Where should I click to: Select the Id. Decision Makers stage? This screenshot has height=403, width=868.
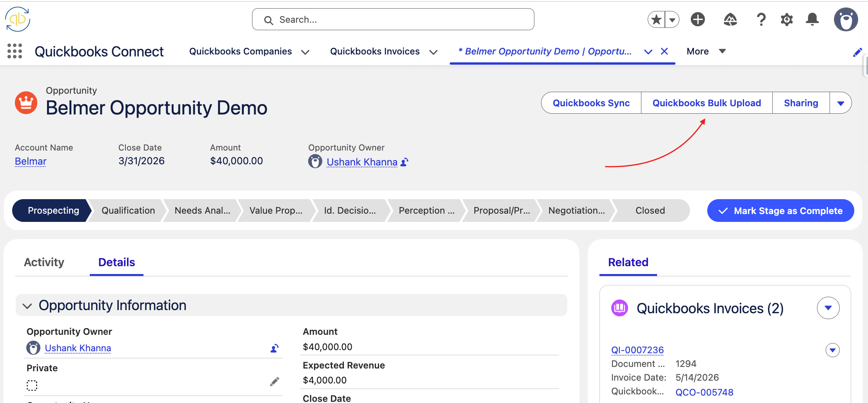[350, 211]
